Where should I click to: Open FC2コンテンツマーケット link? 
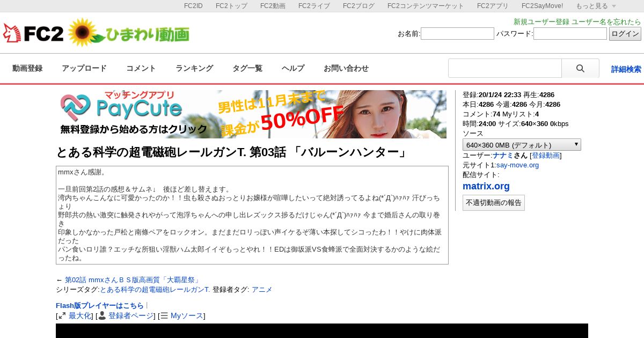point(426,6)
